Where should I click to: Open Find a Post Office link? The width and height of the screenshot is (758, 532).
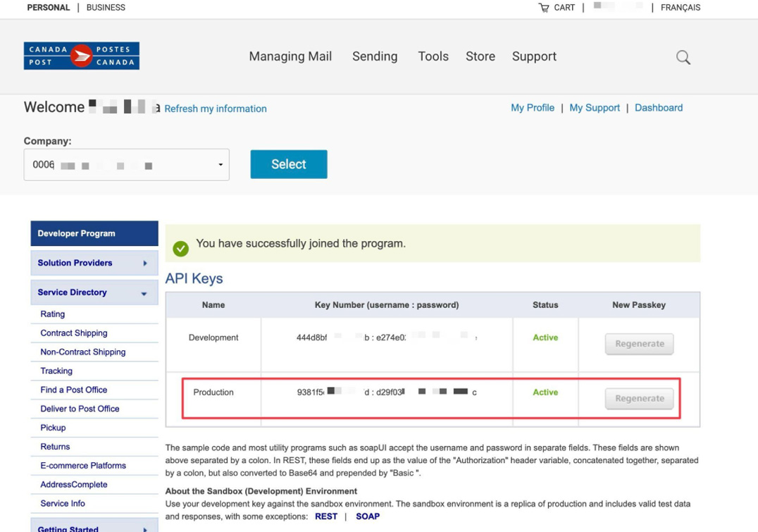[74, 390]
